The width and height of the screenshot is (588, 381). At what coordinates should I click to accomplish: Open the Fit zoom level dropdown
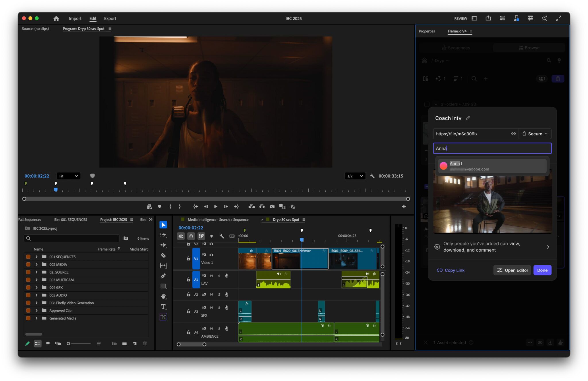point(68,176)
